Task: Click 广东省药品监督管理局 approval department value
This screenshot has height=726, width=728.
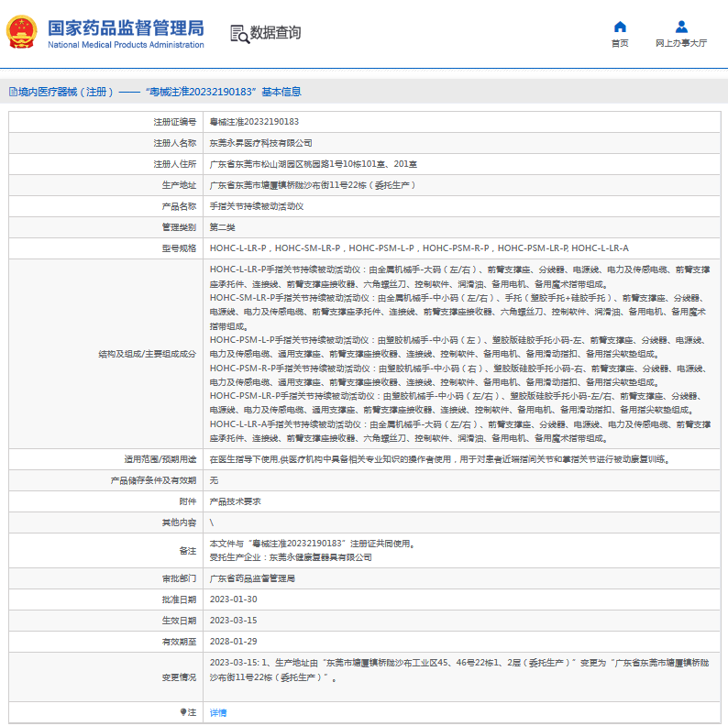Action: [252, 578]
